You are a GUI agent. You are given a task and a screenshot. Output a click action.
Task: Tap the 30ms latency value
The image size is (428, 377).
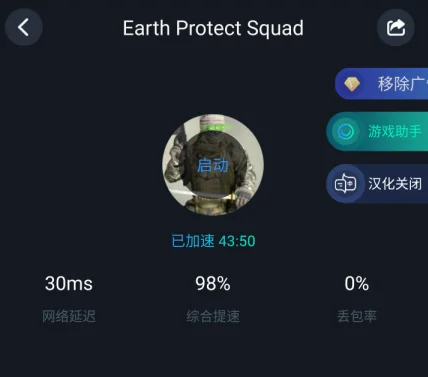[69, 284]
